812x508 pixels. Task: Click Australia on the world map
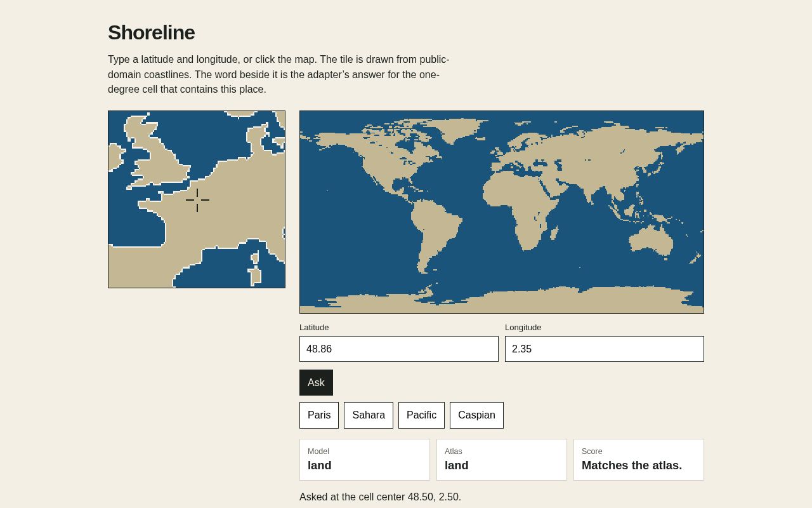click(x=652, y=241)
